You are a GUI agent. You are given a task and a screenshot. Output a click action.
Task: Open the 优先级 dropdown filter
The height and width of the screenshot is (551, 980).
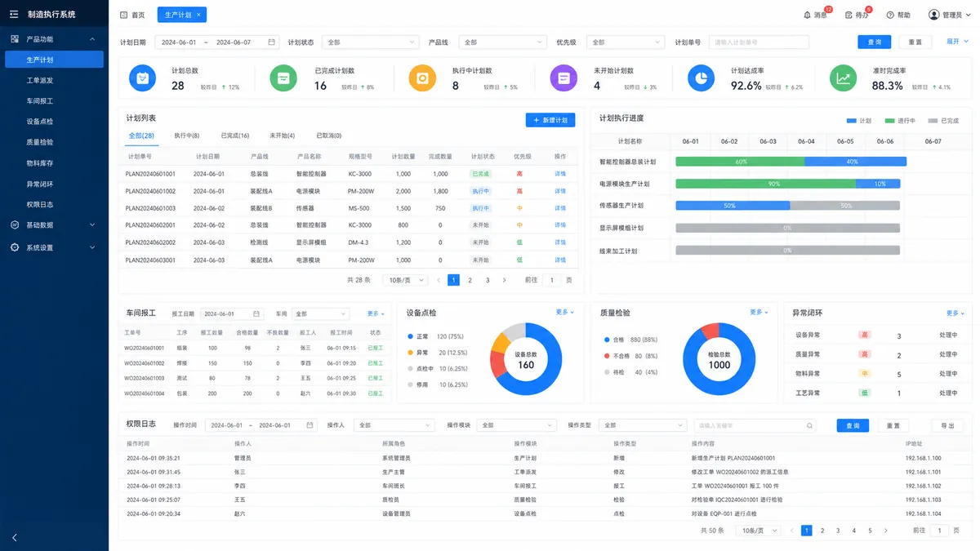pyautogui.click(x=625, y=42)
